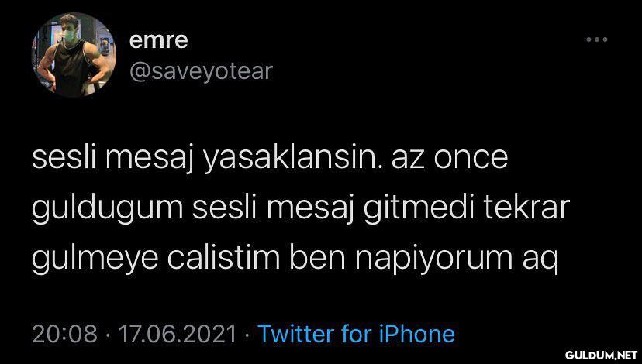Open the @saveyotear handle

tap(201, 71)
